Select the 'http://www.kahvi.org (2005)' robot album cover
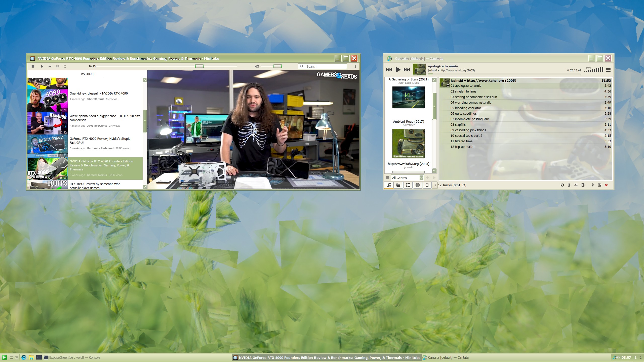This screenshot has height=362, width=644. [409, 143]
